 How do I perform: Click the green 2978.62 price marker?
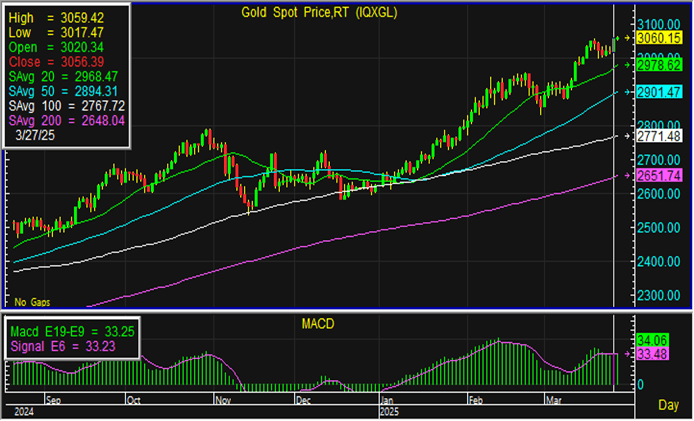pyautogui.click(x=658, y=64)
